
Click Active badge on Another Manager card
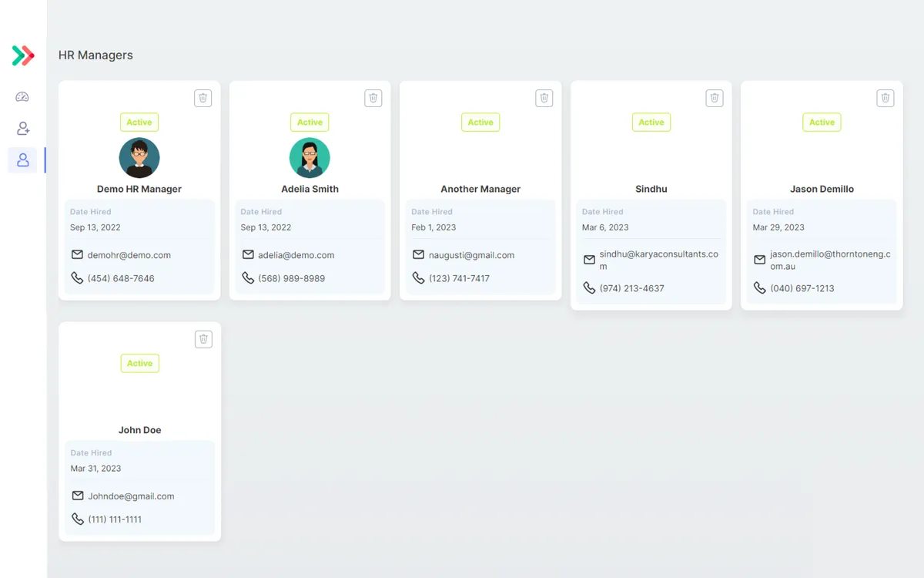point(480,123)
